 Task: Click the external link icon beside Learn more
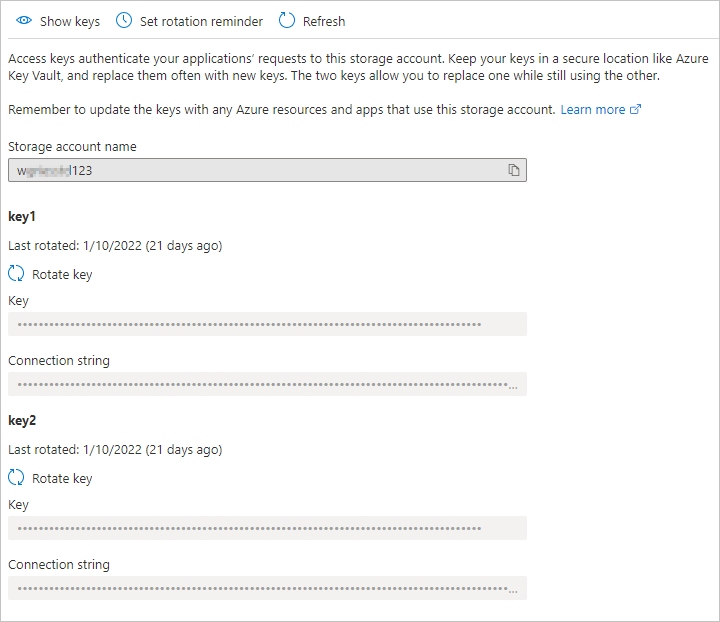point(635,109)
